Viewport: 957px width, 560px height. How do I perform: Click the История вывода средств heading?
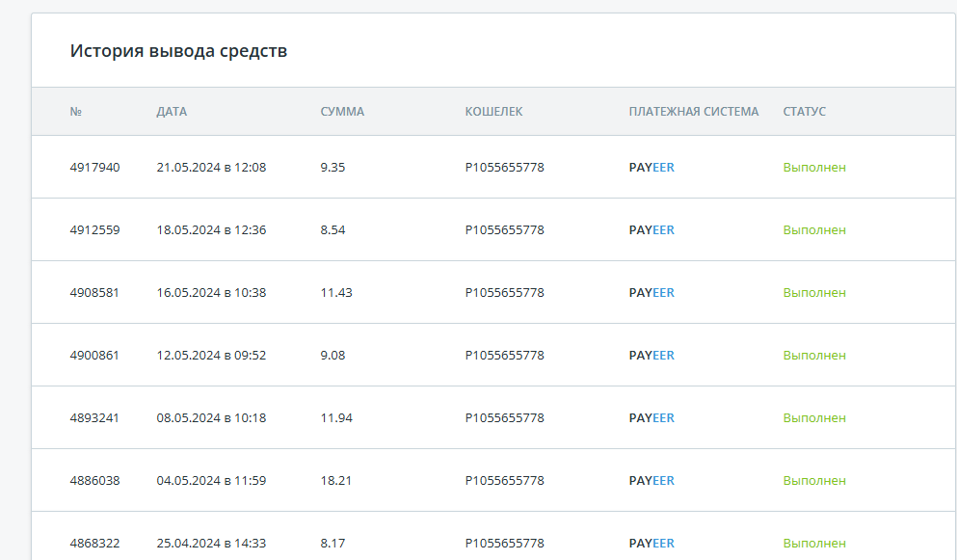(178, 51)
